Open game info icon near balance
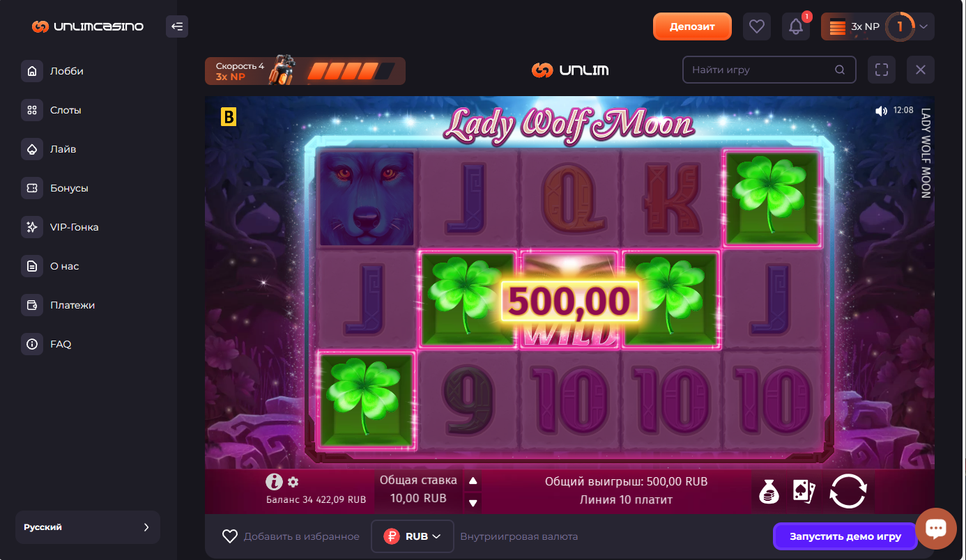 click(x=275, y=482)
